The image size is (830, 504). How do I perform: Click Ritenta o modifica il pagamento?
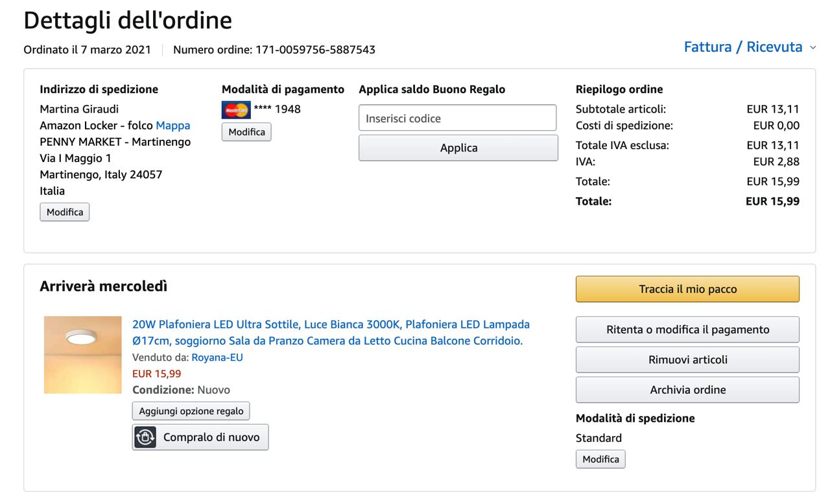687,330
